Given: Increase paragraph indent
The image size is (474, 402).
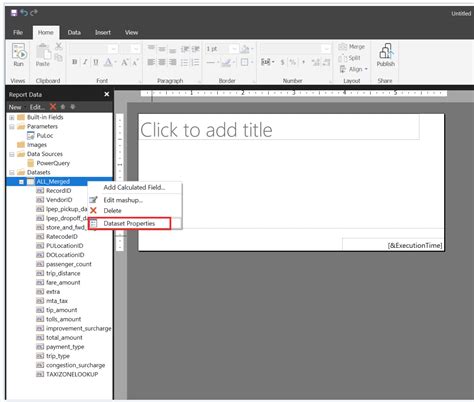Looking at the screenshot, I should click(x=196, y=49).
